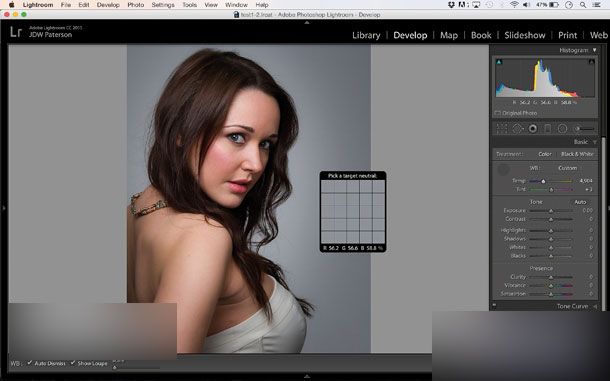Set treatment to Color
Image resolution: width=610 pixels, height=381 pixels.
click(545, 154)
